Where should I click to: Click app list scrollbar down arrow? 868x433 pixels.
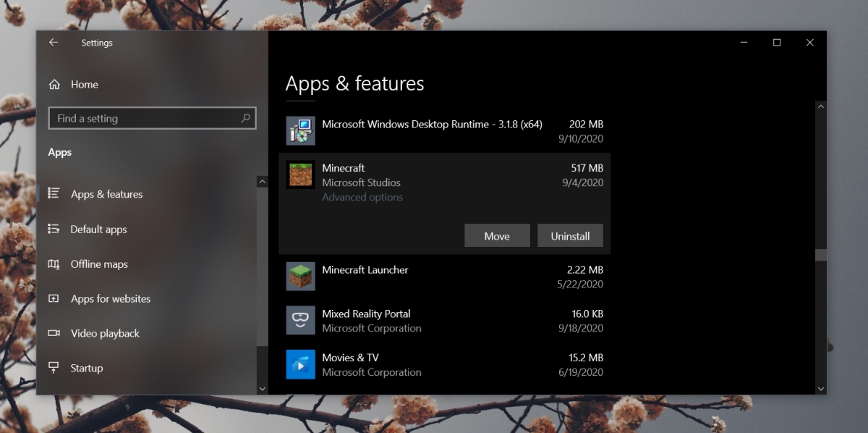[820, 389]
